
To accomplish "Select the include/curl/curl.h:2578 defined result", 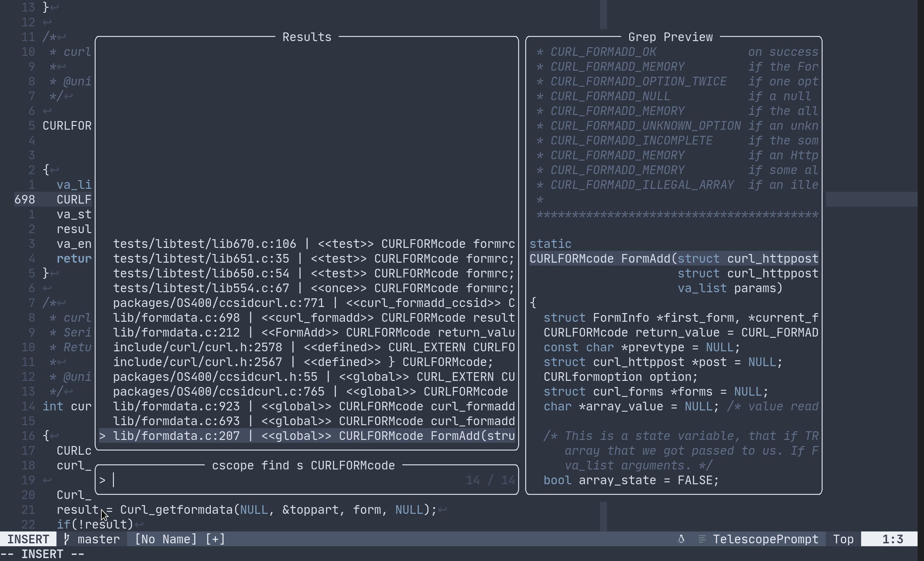I will 313,347.
